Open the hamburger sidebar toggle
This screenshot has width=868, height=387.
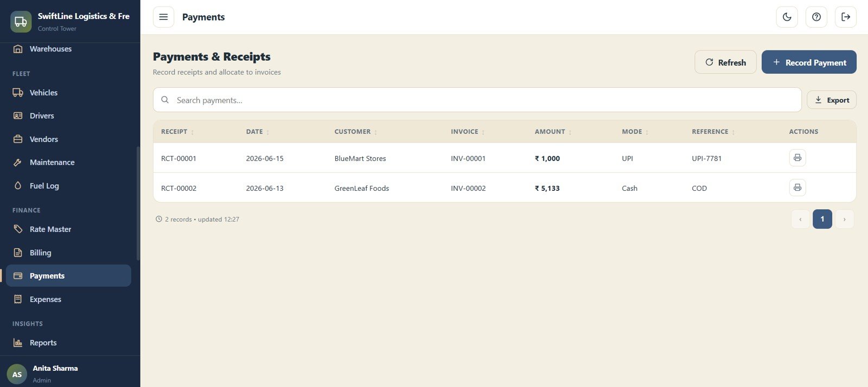(x=163, y=17)
